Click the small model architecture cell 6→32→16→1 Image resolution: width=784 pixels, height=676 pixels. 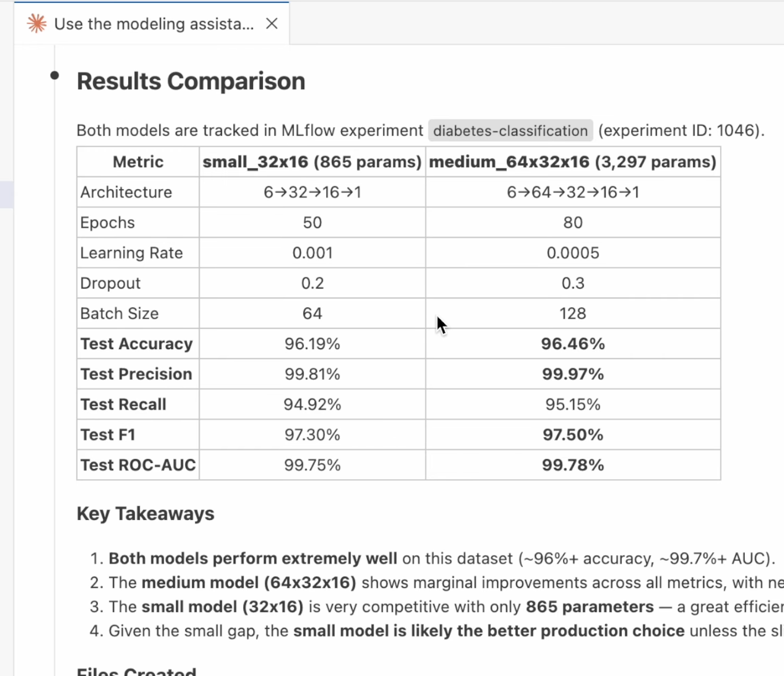tap(312, 192)
